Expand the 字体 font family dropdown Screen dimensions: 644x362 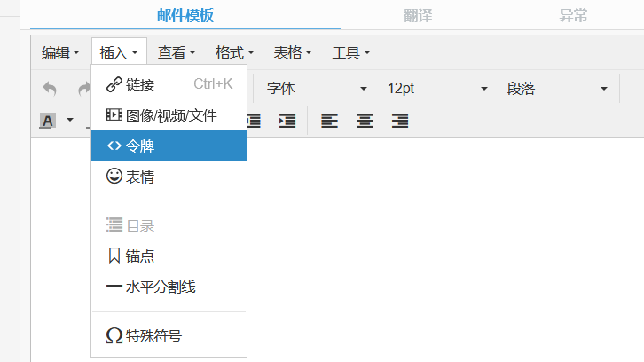pos(317,89)
